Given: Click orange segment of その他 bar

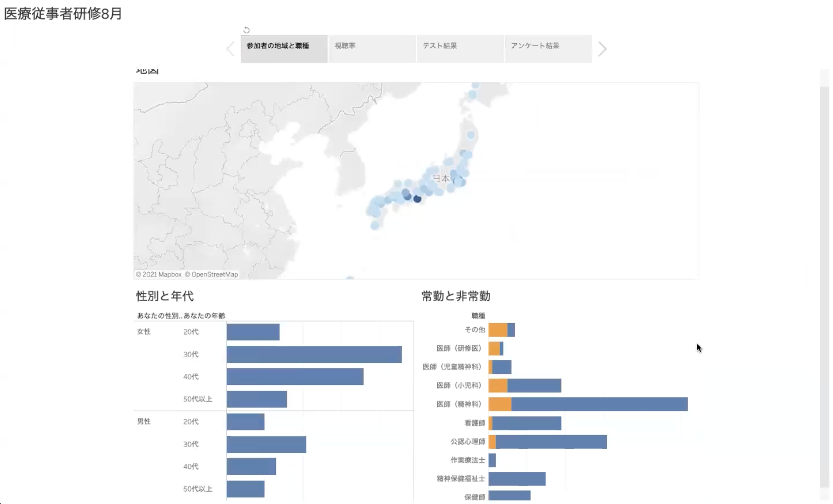Looking at the screenshot, I should click(498, 330).
